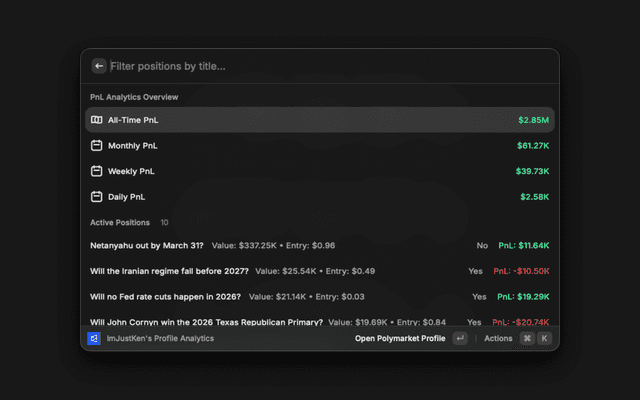Viewport: 640px width, 400px height.
Task: Click the calendar icon next to Daily PnL
Action: [x=97, y=197]
